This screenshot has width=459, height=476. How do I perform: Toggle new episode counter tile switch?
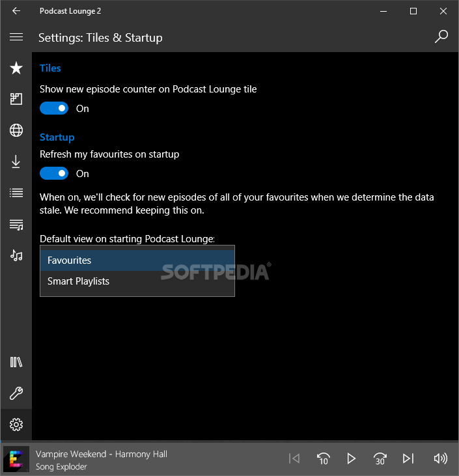click(x=54, y=108)
